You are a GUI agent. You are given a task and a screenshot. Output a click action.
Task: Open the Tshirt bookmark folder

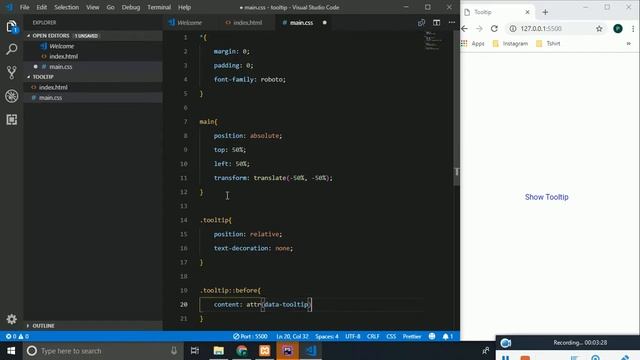548,44
